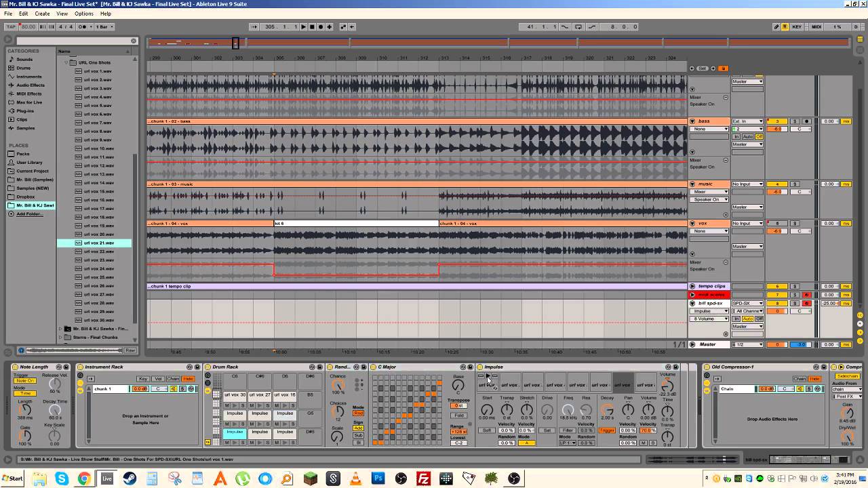This screenshot has height=488, width=868.
Task: Click the Set locator button
Action: (703, 68)
